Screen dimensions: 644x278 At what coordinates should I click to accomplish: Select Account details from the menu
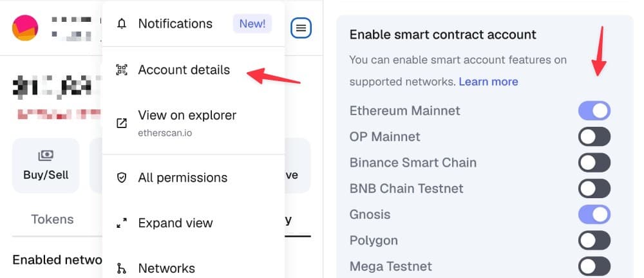pyautogui.click(x=184, y=70)
